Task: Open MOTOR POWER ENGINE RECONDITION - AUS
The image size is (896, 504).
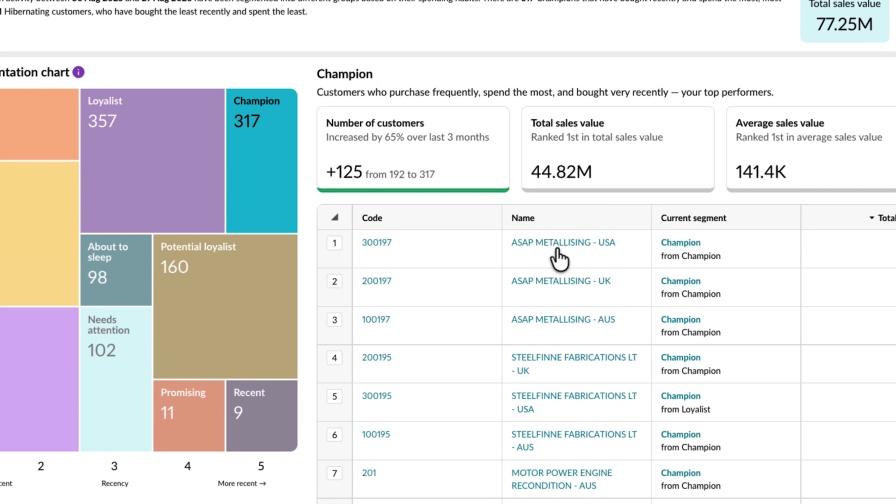Action: (562, 479)
